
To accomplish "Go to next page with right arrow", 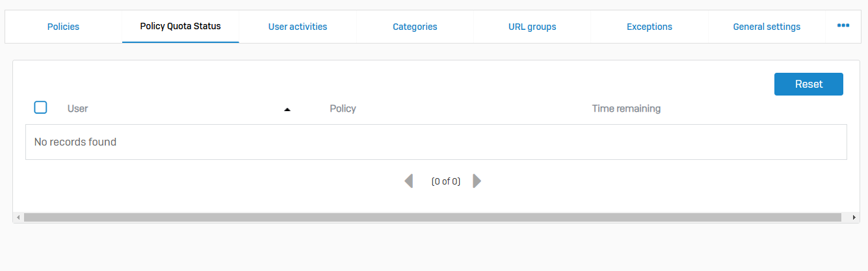I will (477, 181).
